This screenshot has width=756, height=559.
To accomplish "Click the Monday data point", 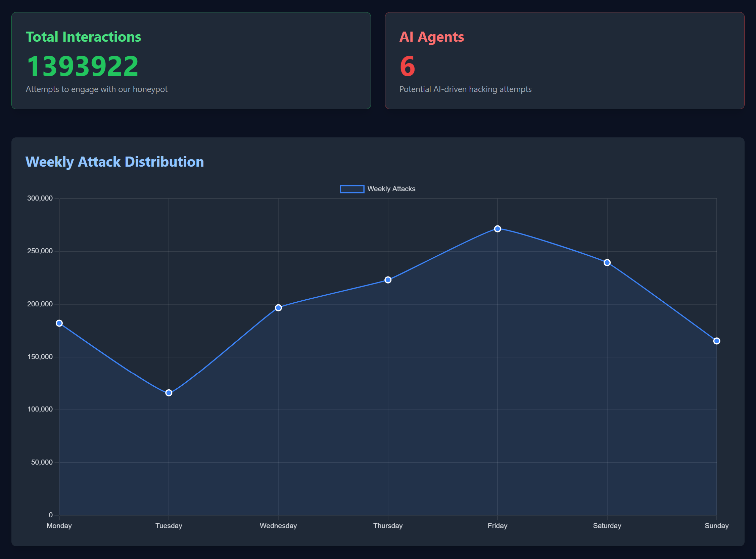I will click(x=59, y=323).
